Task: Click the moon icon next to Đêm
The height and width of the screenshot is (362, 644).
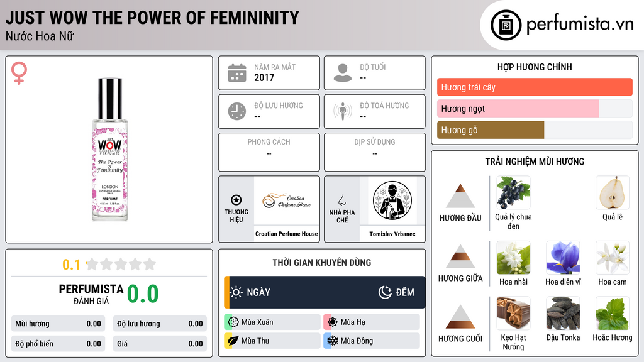Action: 385,292
